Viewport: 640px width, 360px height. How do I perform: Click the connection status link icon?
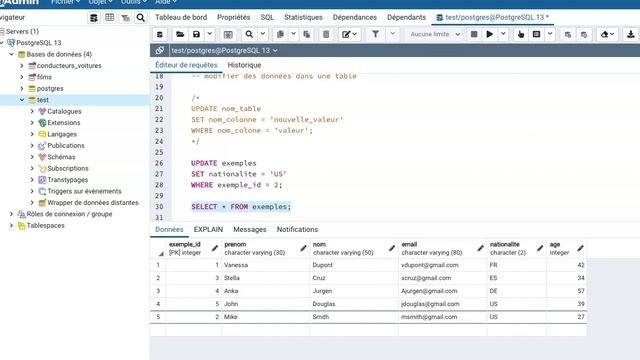tap(160, 50)
